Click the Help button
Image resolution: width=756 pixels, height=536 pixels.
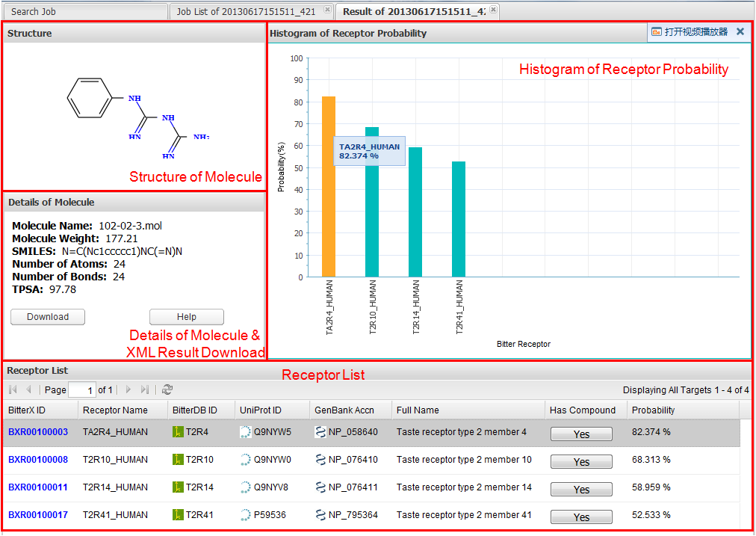(x=187, y=317)
